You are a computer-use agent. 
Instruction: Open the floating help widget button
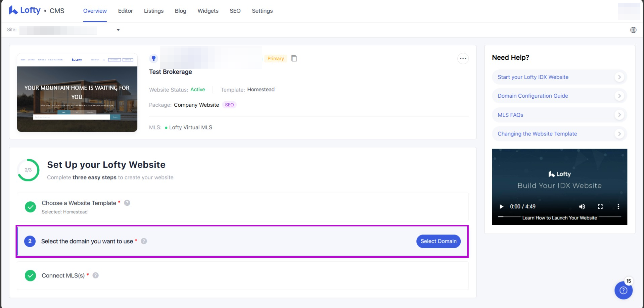pos(623,290)
